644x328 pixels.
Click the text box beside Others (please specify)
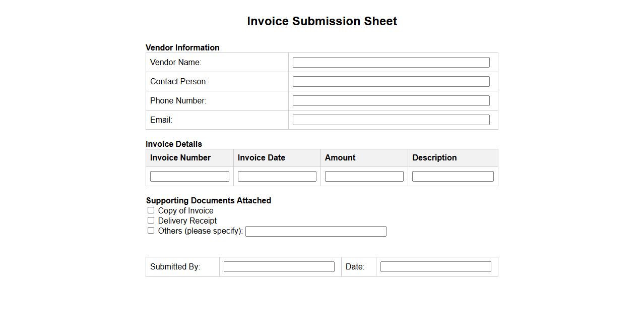coord(315,231)
